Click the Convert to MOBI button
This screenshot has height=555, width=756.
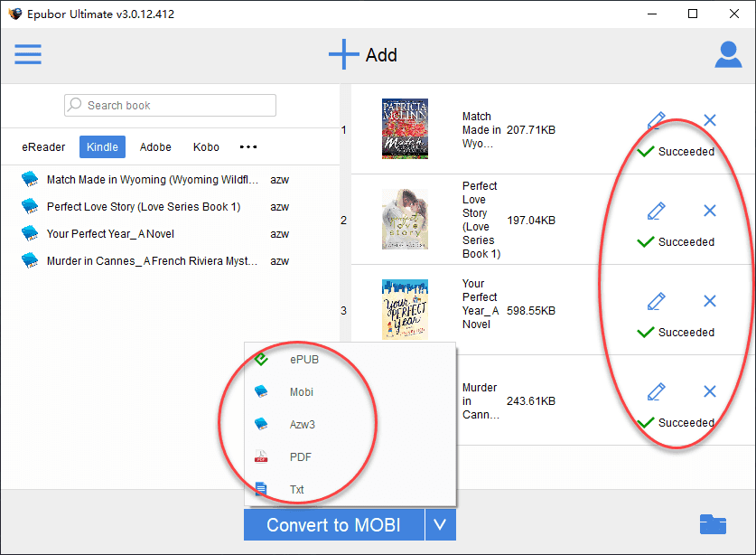[x=333, y=524]
